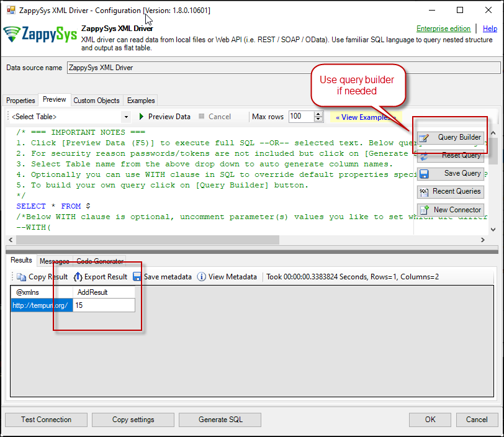
Task: Click the --WITH( line in editor
Action: (34, 227)
